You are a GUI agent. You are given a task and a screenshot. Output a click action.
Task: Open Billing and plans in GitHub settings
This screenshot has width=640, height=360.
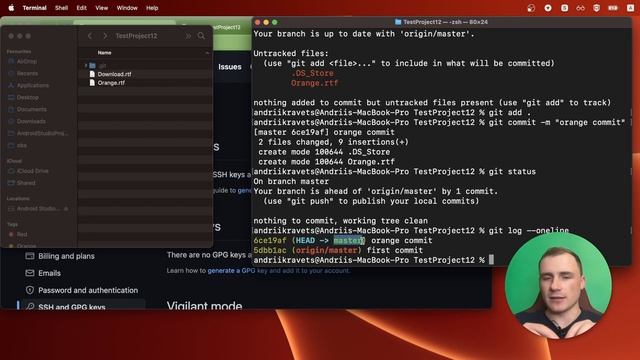[x=66, y=256]
